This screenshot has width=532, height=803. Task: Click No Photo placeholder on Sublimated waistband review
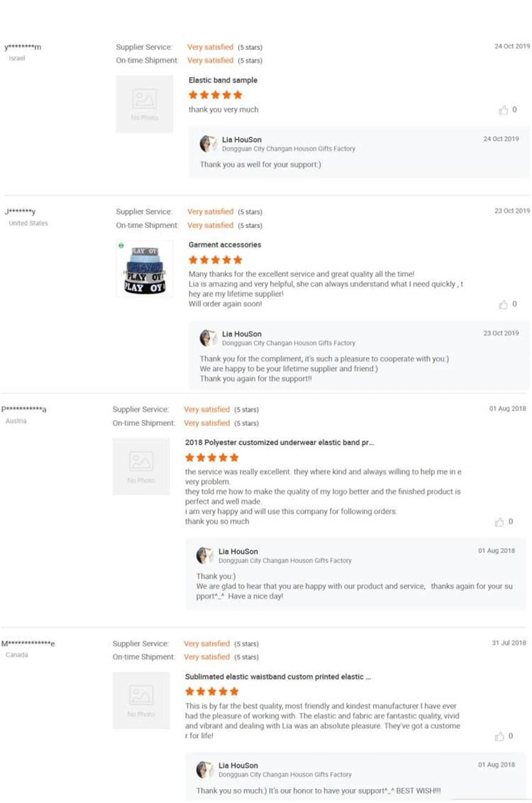click(x=141, y=700)
